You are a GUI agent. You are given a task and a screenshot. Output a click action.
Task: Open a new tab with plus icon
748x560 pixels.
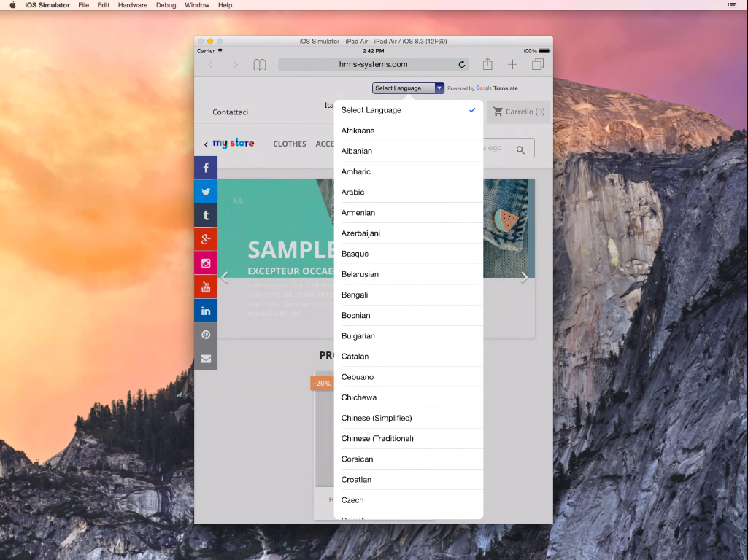[512, 64]
